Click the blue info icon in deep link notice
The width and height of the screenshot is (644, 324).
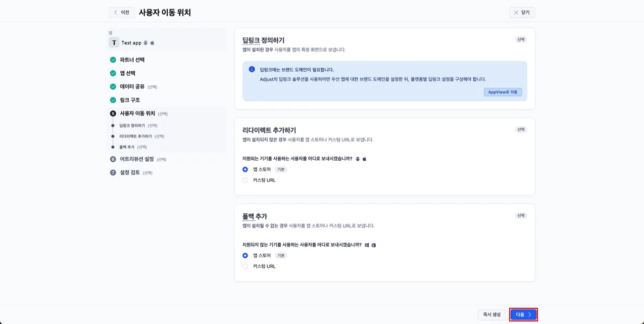[252, 69]
